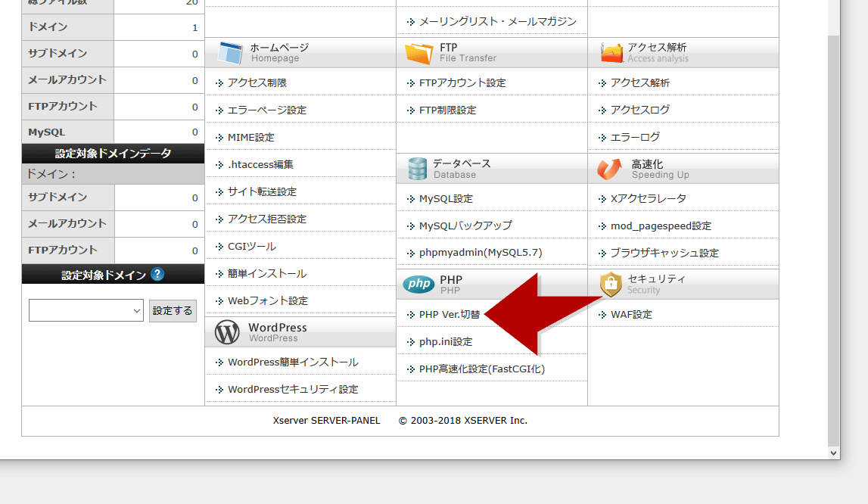Open MIME設定 link

tap(250, 138)
